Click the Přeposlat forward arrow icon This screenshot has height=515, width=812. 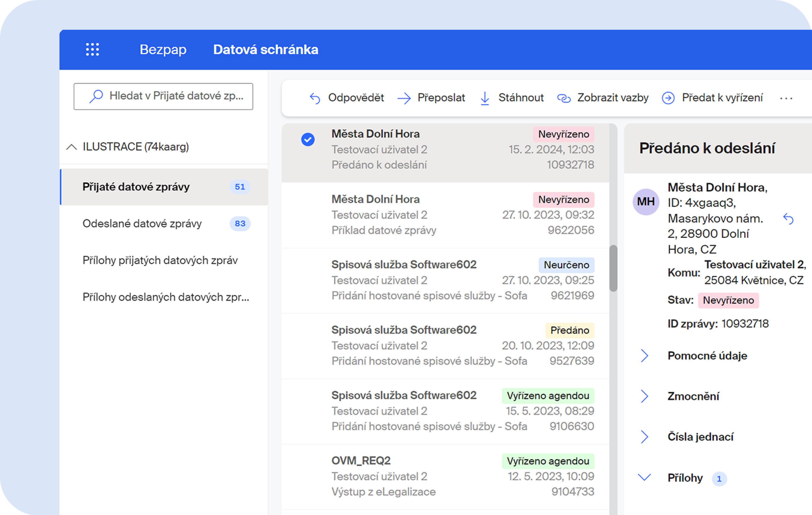click(x=404, y=98)
